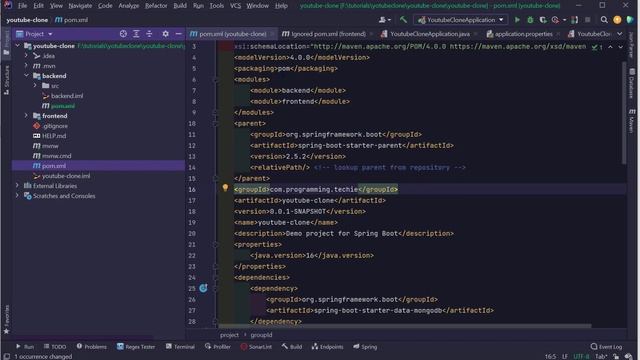Open the File menu

pos(22,6)
